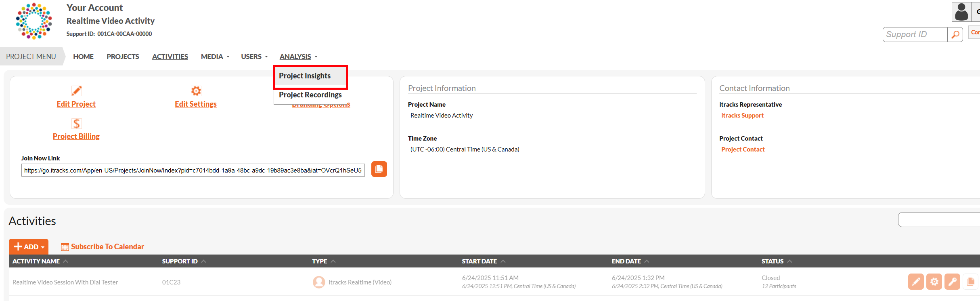Open activity settings with the gear button
The height and width of the screenshot is (301, 980).
934,282
